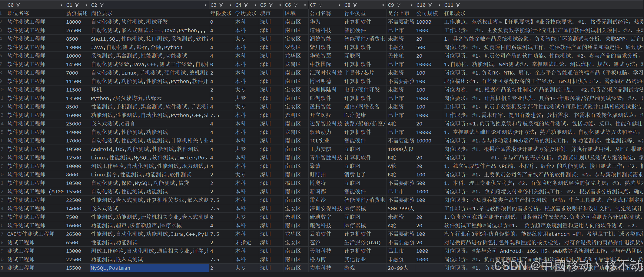The height and width of the screenshot is (277, 644).
Task: Click the requirement cell '耳机'
Action: coord(96,90)
